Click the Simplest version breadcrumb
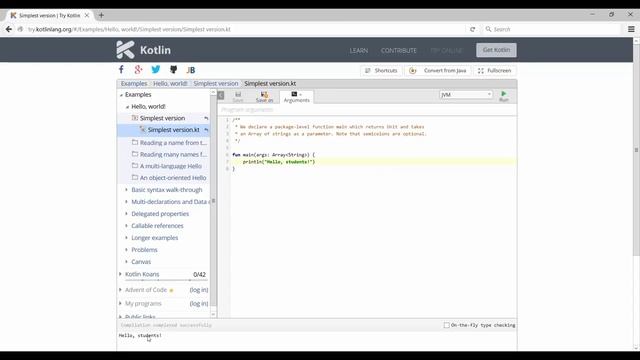The width and height of the screenshot is (640, 360). coord(216,83)
